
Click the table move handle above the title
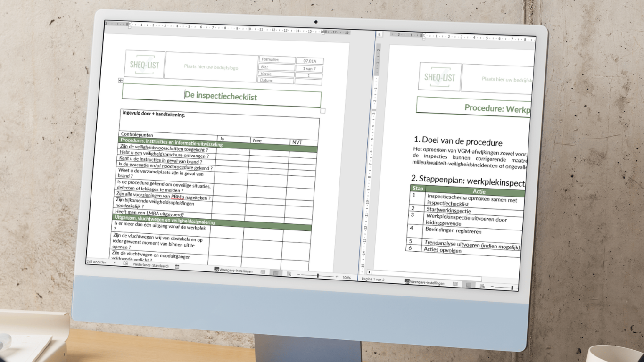point(121,81)
